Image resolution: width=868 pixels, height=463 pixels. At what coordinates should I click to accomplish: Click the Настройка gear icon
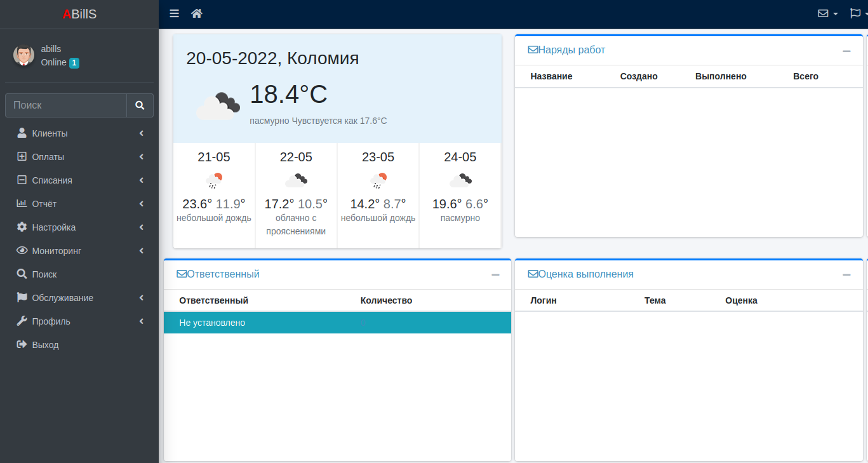22,227
